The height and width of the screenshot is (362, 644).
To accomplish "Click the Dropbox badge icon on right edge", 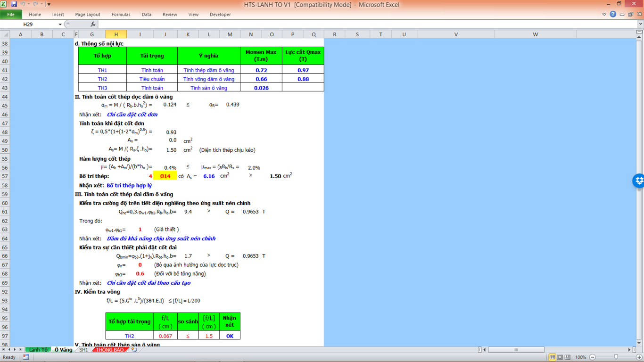I will (x=639, y=181).
